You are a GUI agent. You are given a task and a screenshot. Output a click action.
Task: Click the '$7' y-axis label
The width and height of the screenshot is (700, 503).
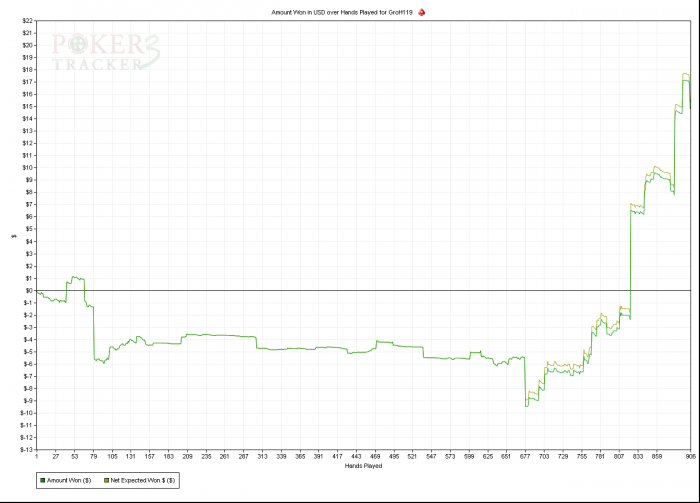tap(29, 204)
